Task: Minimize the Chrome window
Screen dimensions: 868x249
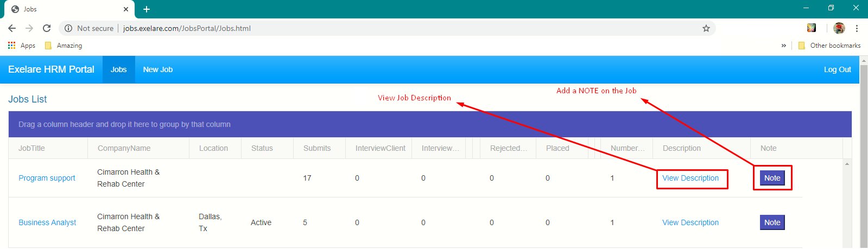Action: pos(806,8)
